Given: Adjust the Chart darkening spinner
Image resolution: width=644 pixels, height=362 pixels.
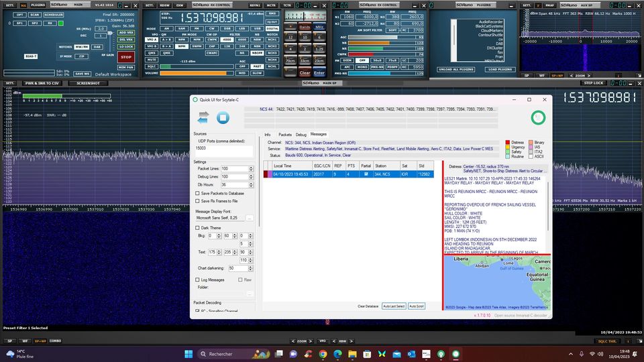Looking at the screenshot, I should [x=252, y=267].
